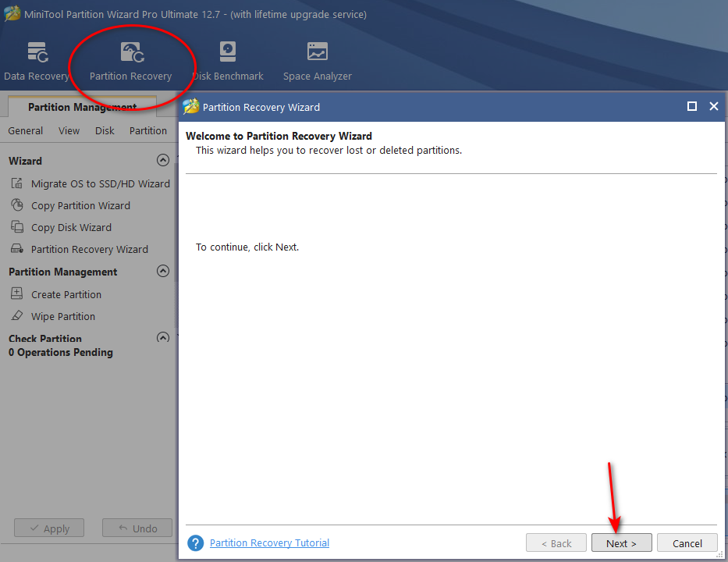The height and width of the screenshot is (562, 728).
Task: Click the Copy Partition Wizard icon
Action: click(x=16, y=205)
